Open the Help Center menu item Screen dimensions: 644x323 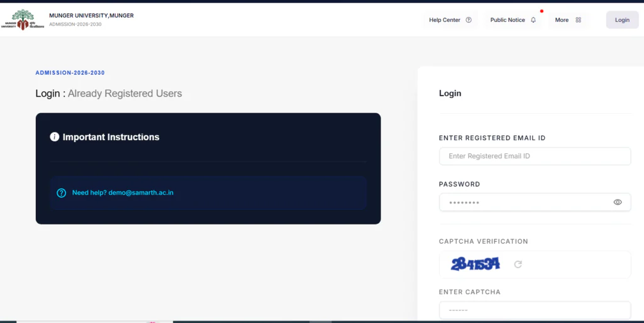[x=450, y=19]
